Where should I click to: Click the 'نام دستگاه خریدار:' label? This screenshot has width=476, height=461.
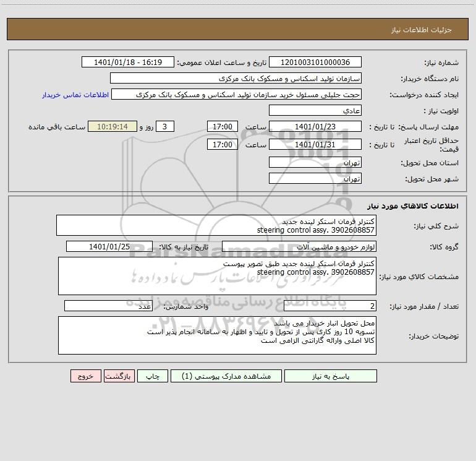(x=430, y=79)
